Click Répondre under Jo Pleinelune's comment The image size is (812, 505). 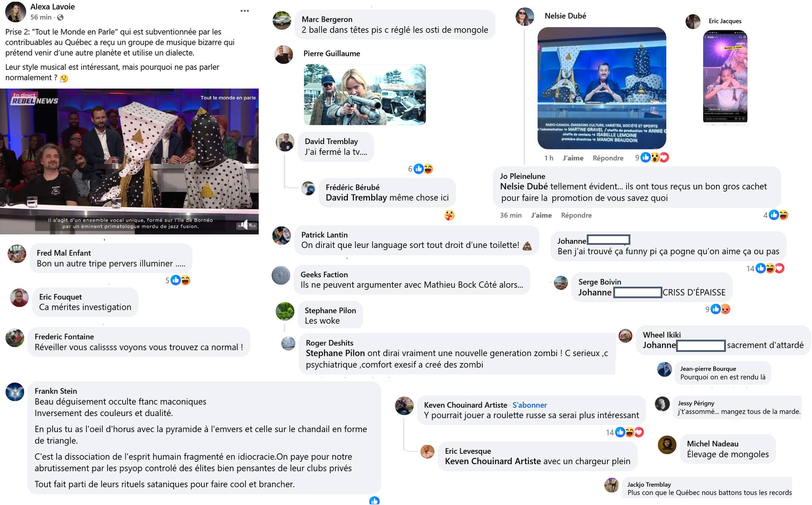[576, 215]
